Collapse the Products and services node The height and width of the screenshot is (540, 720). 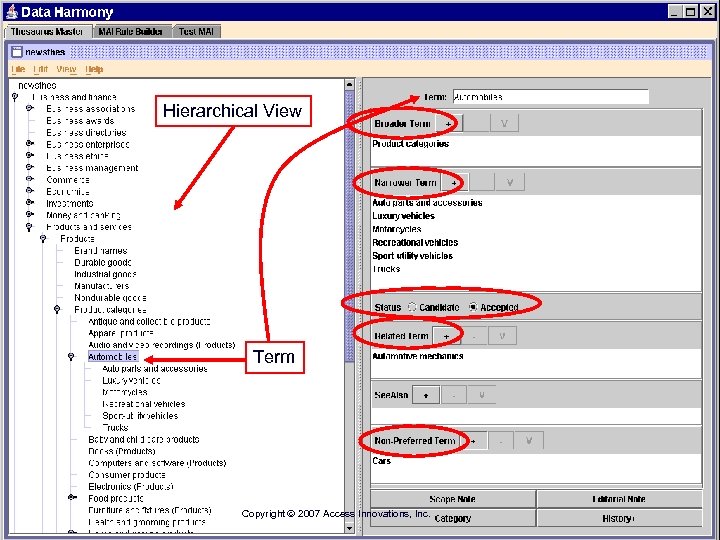tap(29, 227)
